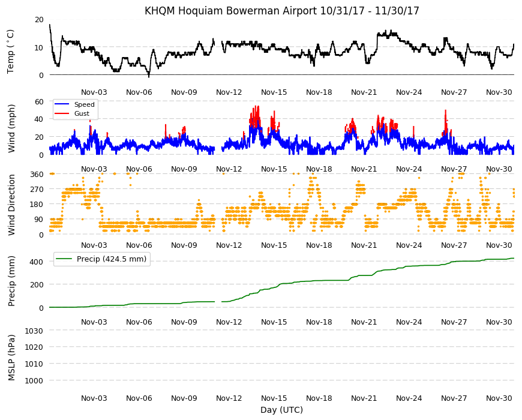Screen dimensions: 522x420
Task: Click the Wind (mph) axis label
Action: coord(11,128)
